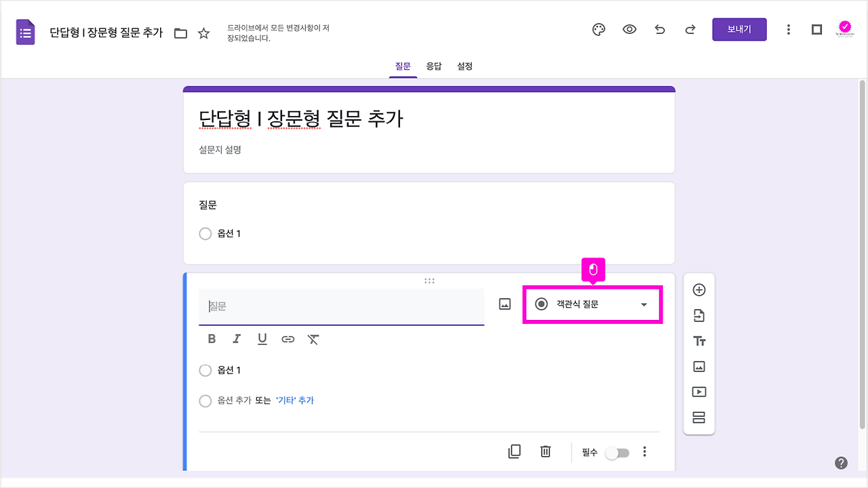Delete the question with the trash icon

tap(545, 451)
